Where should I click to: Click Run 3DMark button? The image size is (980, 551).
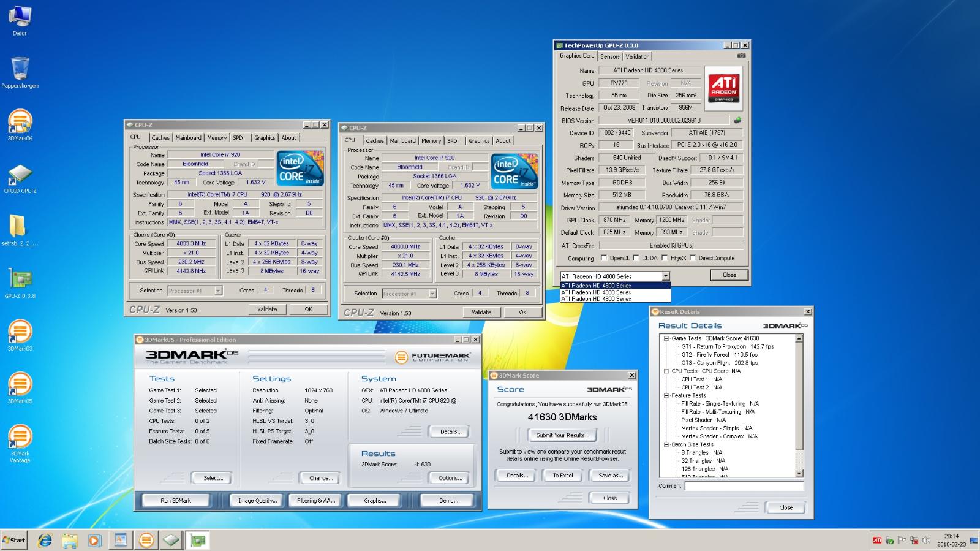(176, 501)
